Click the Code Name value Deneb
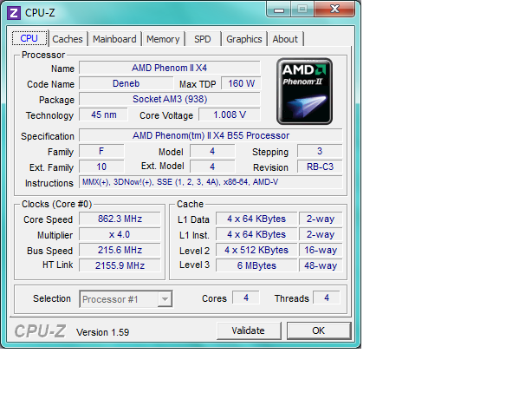Image resolution: width=532 pixels, height=399 pixels. [127, 83]
